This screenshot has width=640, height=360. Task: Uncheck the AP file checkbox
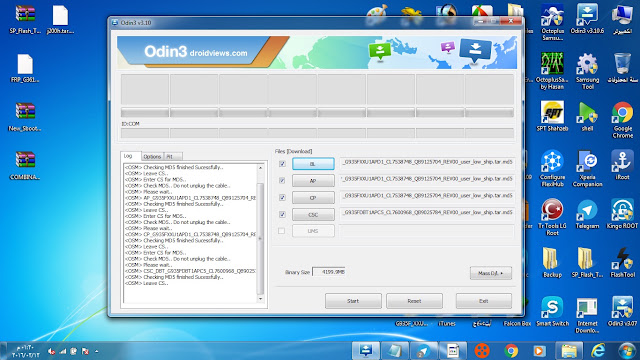tap(282, 180)
